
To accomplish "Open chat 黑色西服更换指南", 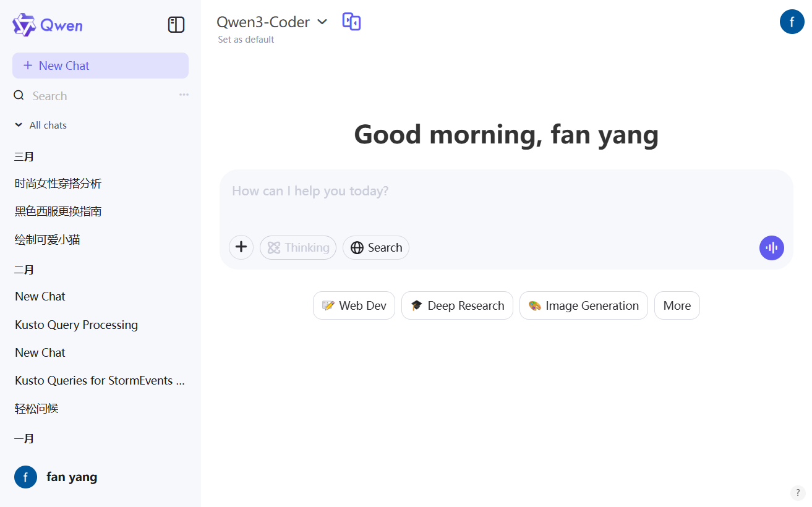I will point(58,211).
